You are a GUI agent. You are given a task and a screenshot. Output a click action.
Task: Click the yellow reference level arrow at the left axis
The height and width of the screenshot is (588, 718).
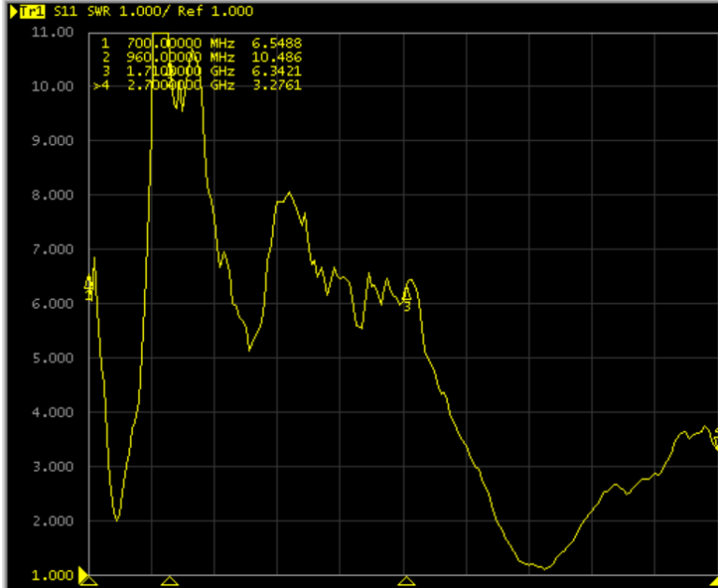point(83,574)
